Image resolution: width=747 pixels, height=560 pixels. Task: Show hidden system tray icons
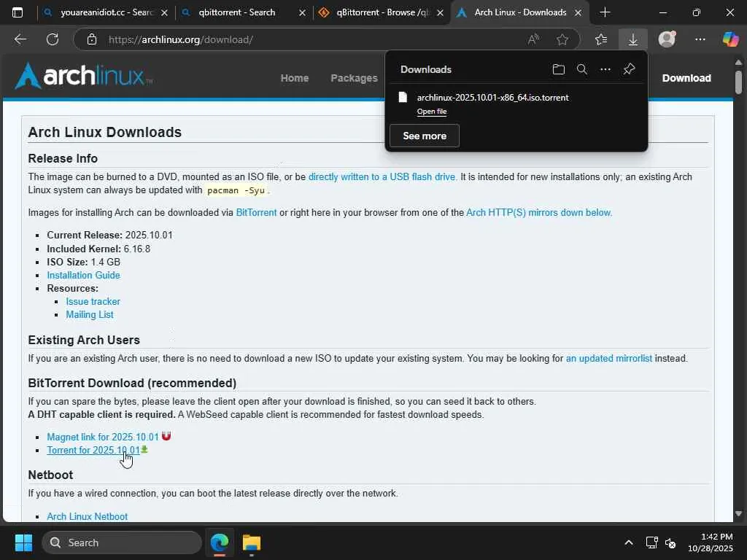(629, 542)
